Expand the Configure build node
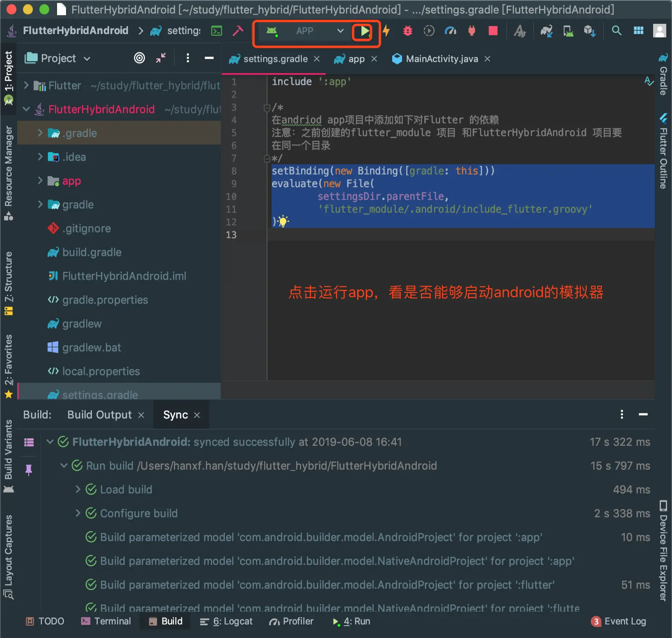This screenshot has width=672, height=638. 78,513
